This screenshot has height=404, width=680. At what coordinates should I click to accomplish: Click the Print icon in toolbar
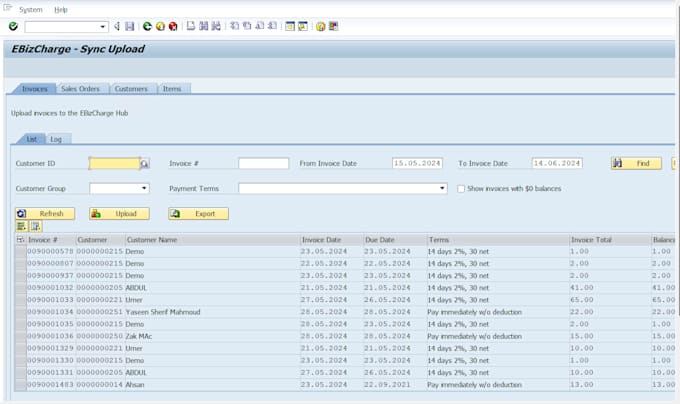(191, 26)
